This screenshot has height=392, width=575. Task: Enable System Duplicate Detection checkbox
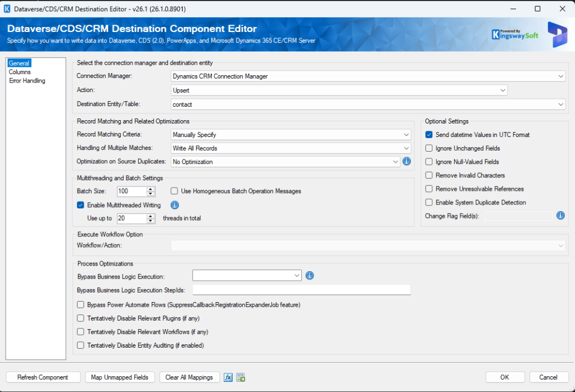[x=429, y=203]
